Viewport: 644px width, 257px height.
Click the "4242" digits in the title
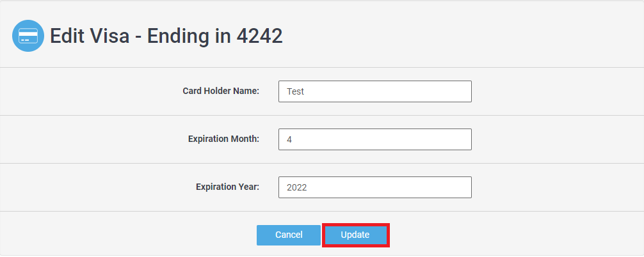pos(259,36)
